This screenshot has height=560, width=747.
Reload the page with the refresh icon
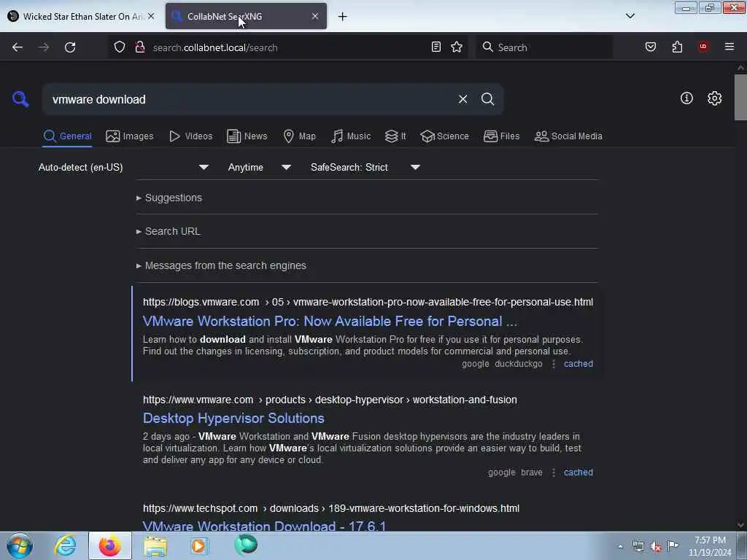pos(70,47)
